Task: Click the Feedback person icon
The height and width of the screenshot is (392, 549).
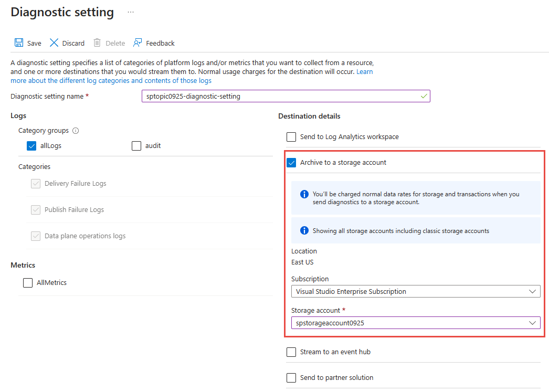Action: 137,43
